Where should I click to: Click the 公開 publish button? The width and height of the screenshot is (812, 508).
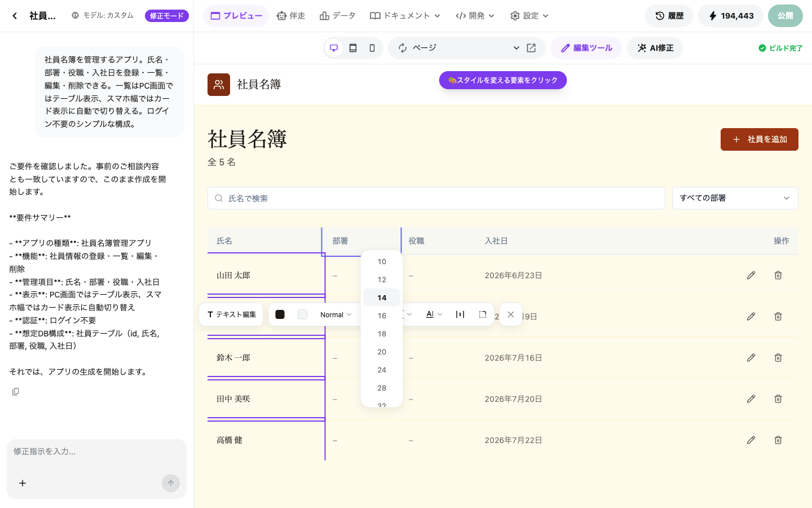coord(785,16)
